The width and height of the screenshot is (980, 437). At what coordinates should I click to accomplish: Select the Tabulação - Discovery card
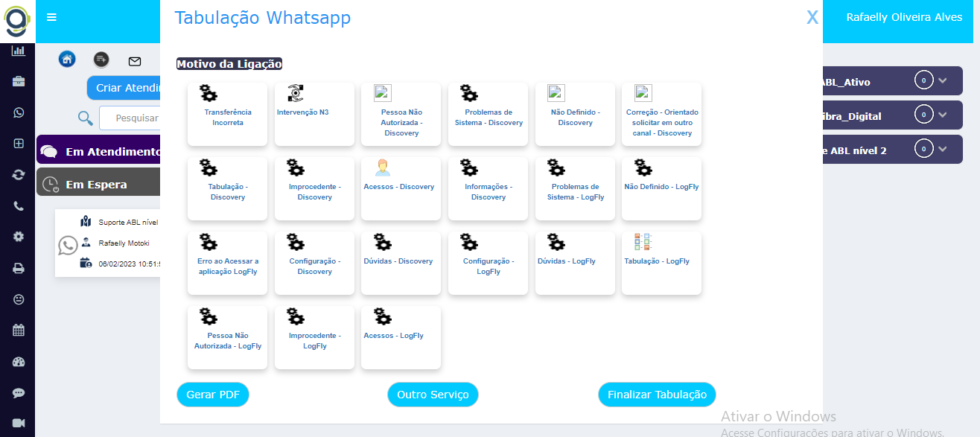227,188
